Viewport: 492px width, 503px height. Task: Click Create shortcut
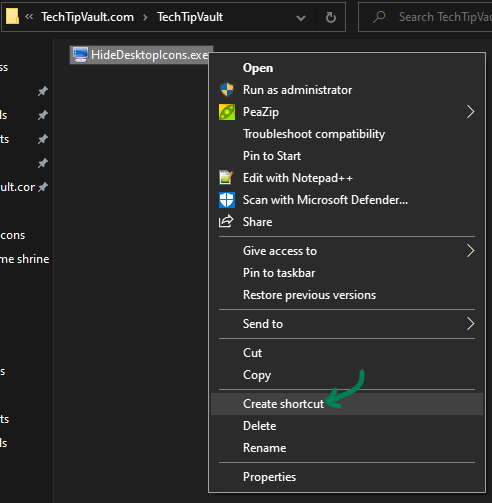click(x=347, y=404)
